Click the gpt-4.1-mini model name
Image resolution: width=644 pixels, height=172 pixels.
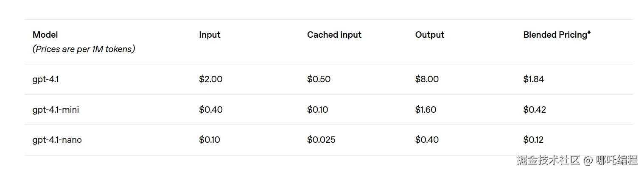[56, 110]
